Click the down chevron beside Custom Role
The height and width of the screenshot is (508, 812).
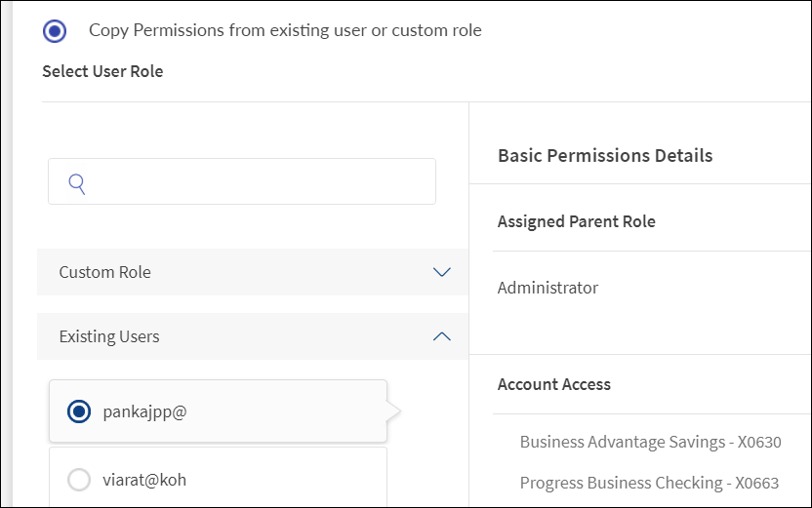[x=441, y=272]
